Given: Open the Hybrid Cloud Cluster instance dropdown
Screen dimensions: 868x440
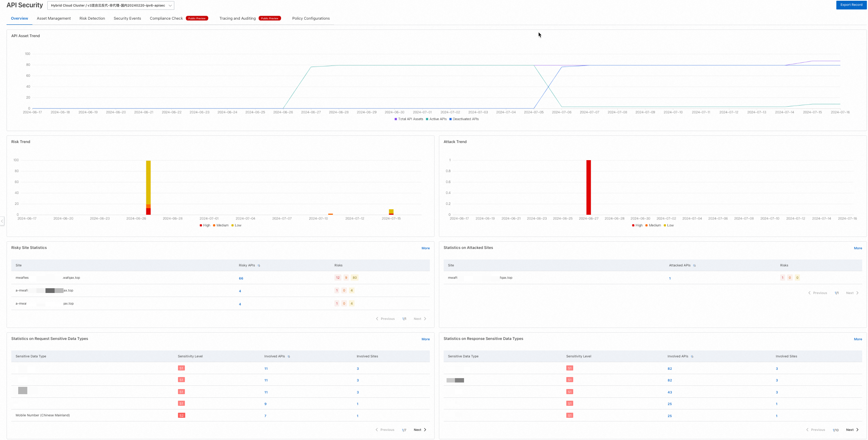Looking at the screenshot, I should point(111,5).
